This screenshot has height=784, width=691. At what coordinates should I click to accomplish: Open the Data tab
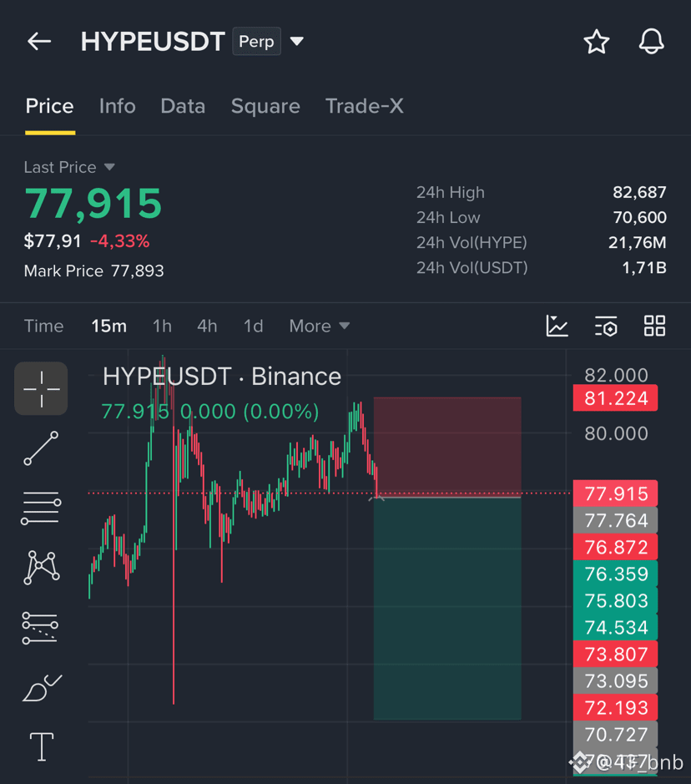[x=183, y=107]
